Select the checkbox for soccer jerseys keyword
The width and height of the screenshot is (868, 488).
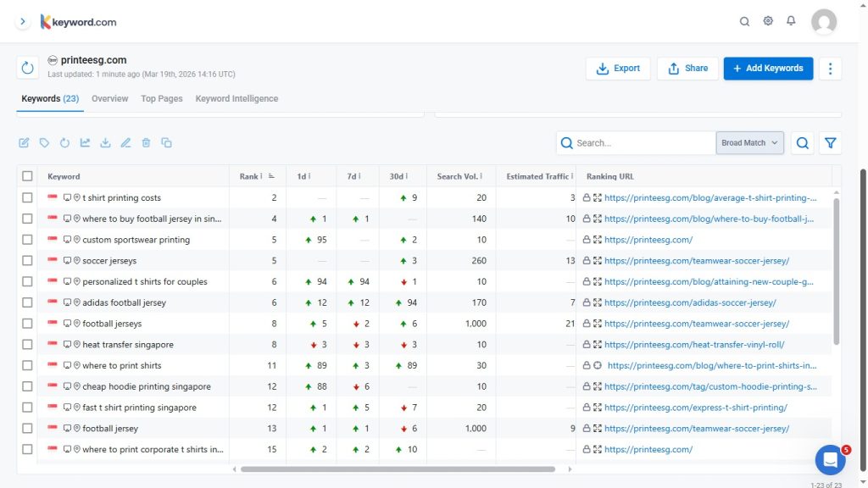tap(27, 260)
